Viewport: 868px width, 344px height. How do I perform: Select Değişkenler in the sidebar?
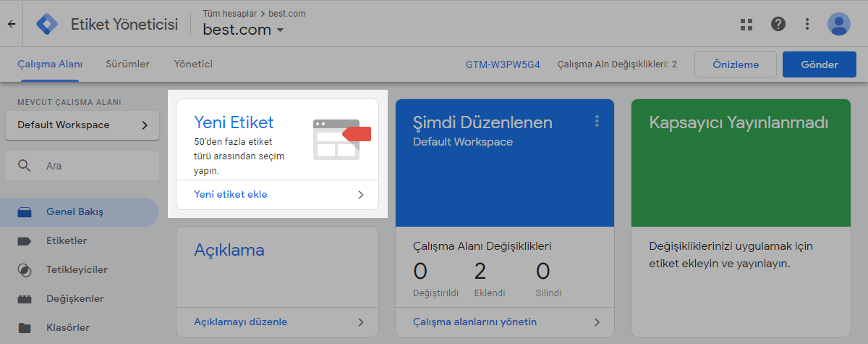point(80,299)
